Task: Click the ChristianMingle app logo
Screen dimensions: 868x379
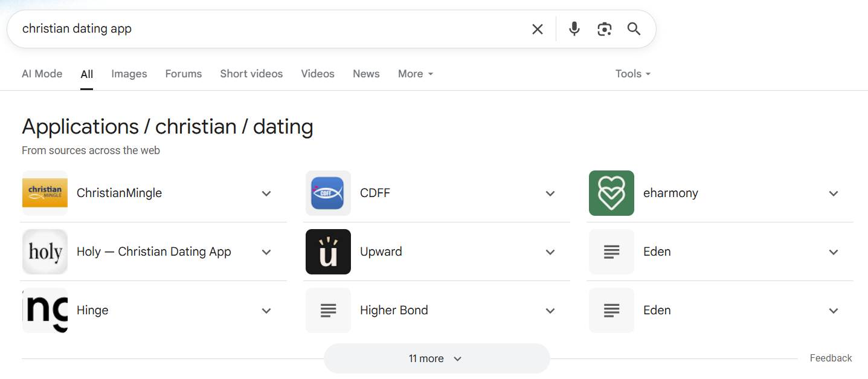Action: (x=45, y=193)
